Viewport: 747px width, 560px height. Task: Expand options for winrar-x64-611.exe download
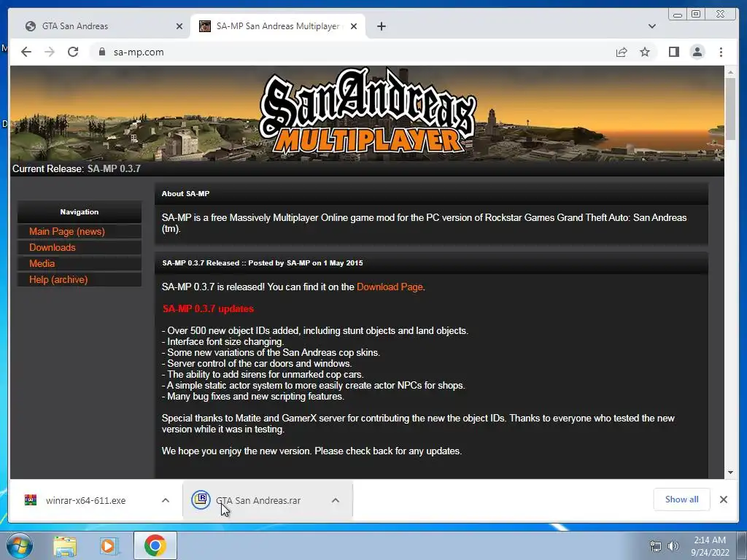click(x=166, y=500)
